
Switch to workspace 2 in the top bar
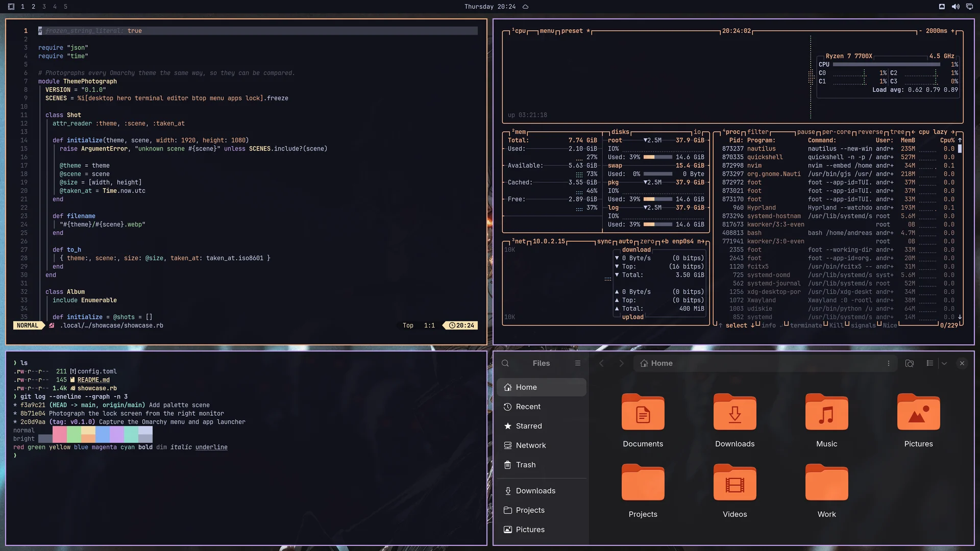[33, 7]
